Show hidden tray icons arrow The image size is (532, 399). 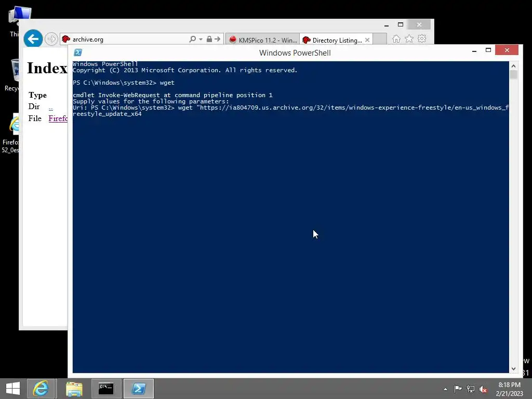(x=445, y=389)
